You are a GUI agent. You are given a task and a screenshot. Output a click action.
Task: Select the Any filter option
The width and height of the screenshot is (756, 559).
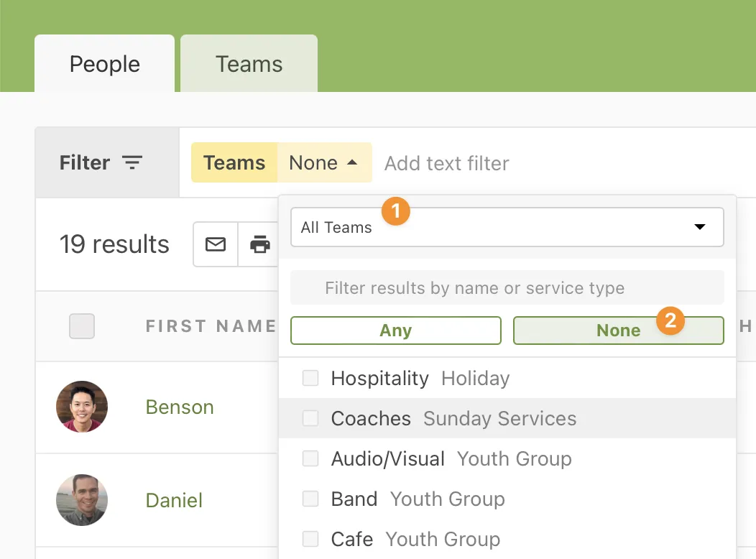(x=395, y=331)
